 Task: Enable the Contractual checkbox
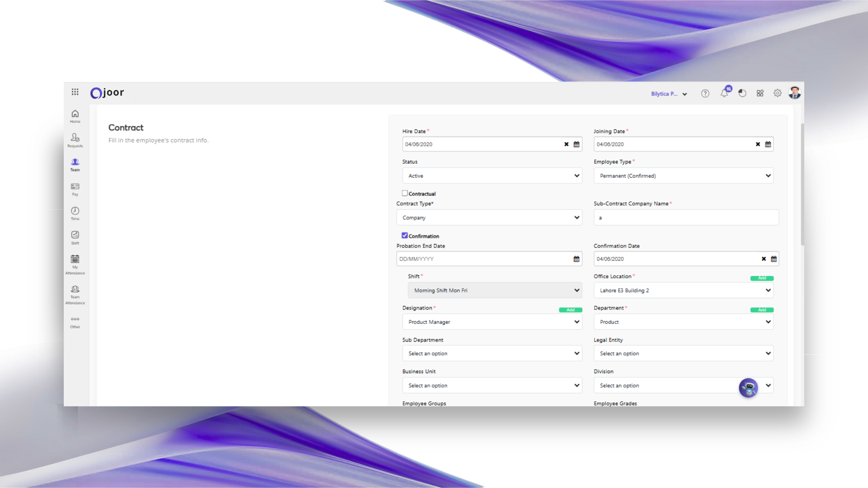tap(405, 193)
